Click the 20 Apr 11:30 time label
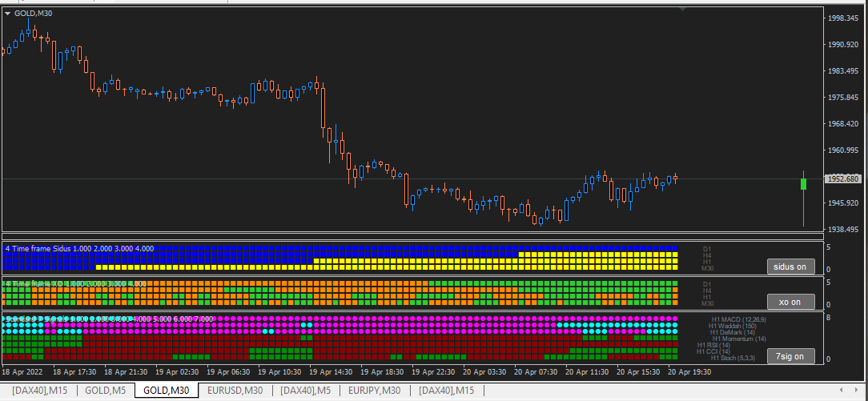 (588, 372)
